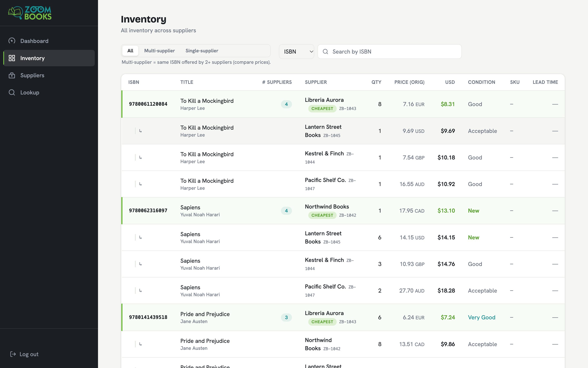Screen dimensions: 588x368
Task: Switch to the Multi-supplier tab
Action: [x=159, y=51]
